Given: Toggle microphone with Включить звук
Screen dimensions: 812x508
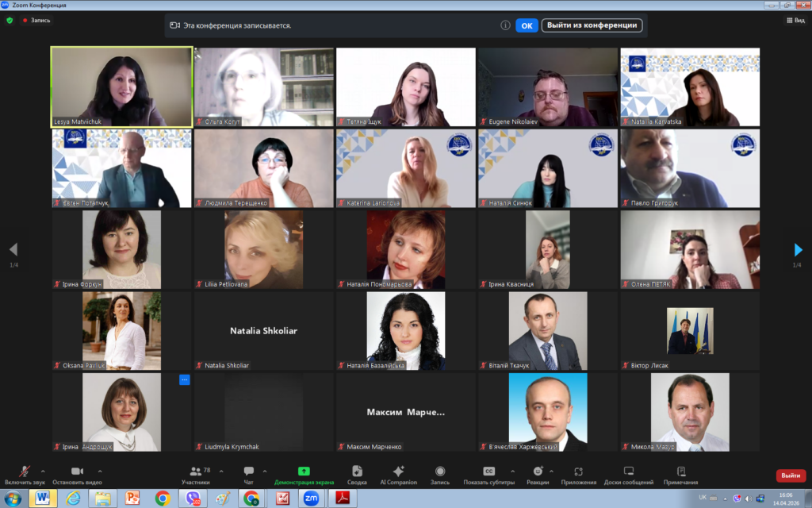Looking at the screenshot, I should click(24, 474).
